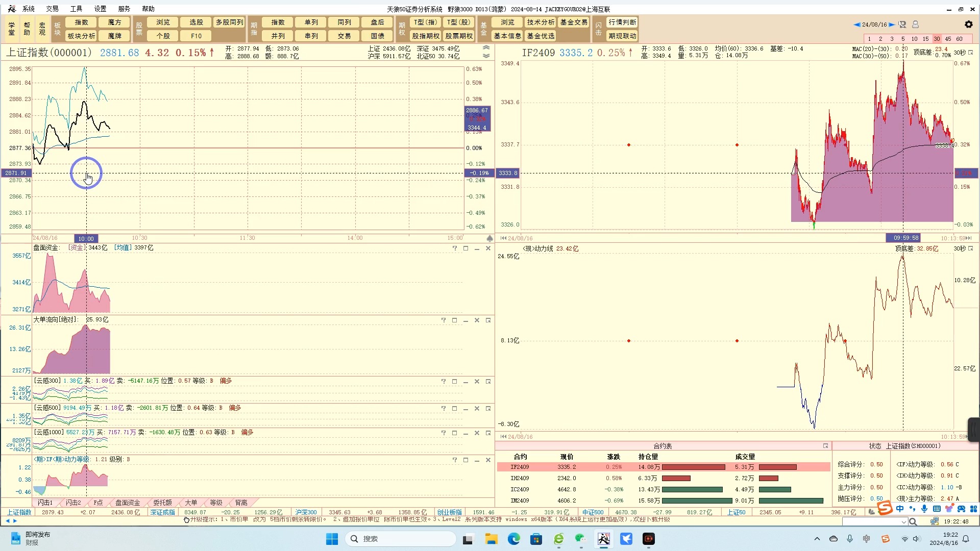Viewport: 980px width, 551px height.
Task: Open the 工具 menu
Action: (76, 9)
